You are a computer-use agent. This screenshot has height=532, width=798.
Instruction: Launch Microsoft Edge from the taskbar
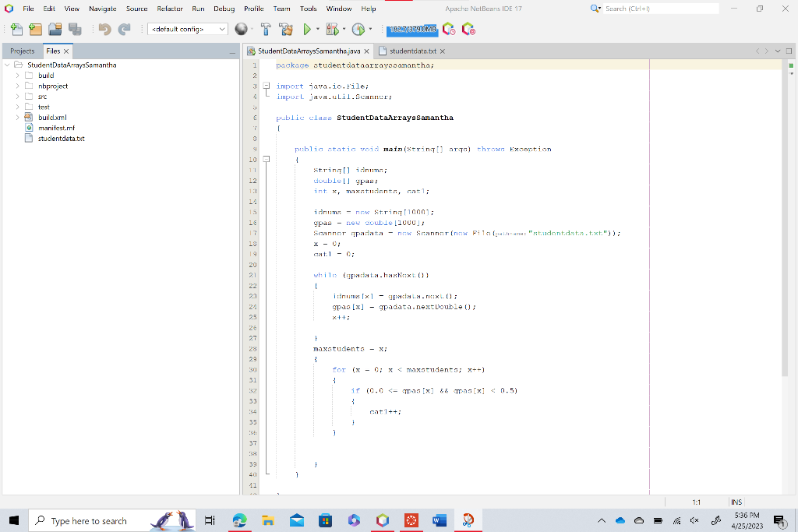click(x=239, y=520)
